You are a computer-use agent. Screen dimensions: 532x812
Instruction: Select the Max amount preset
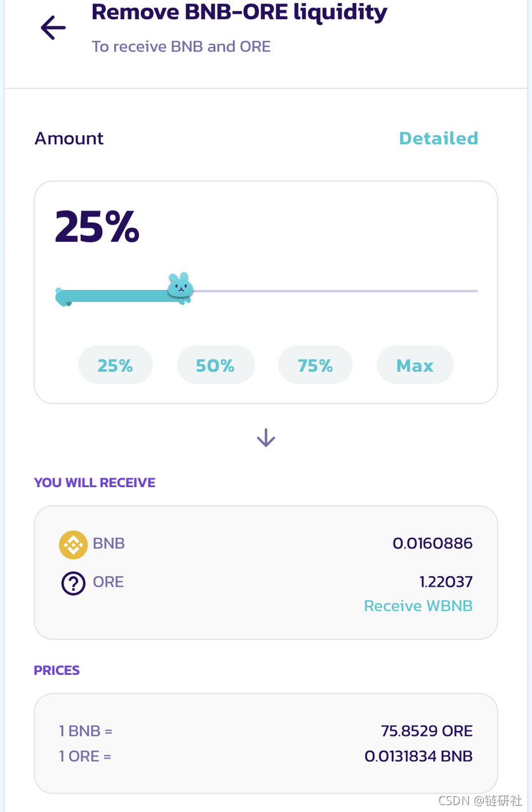[x=415, y=365]
